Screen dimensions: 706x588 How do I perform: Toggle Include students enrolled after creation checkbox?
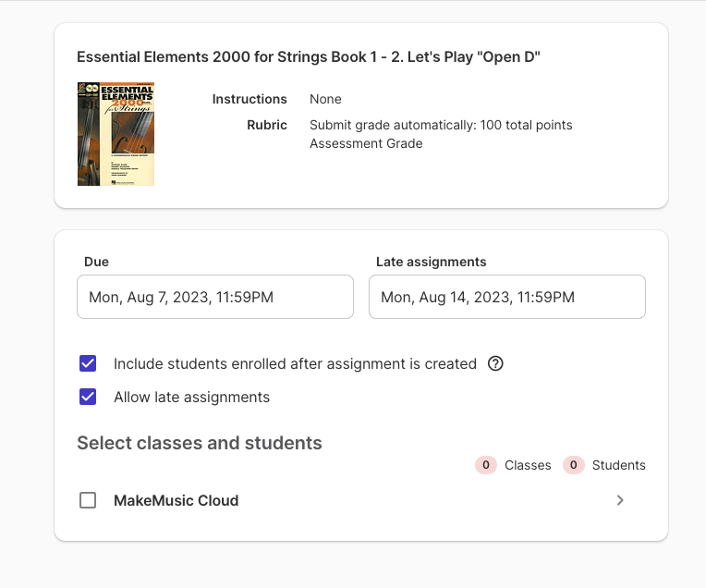[x=88, y=363]
